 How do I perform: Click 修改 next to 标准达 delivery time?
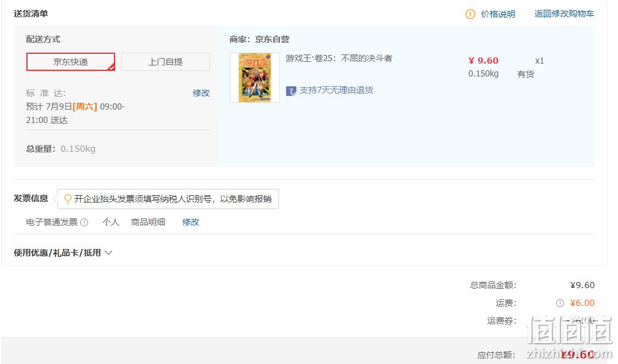[x=201, y=93]
